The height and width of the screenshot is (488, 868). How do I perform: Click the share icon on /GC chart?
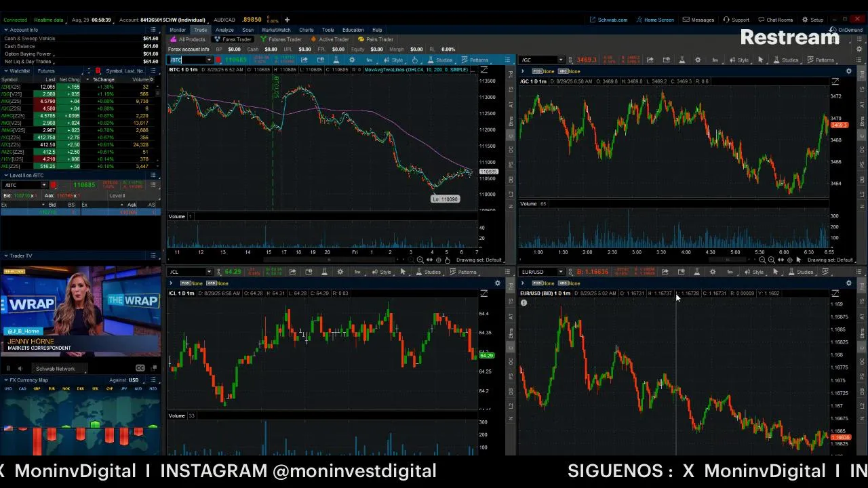point(650,60)
